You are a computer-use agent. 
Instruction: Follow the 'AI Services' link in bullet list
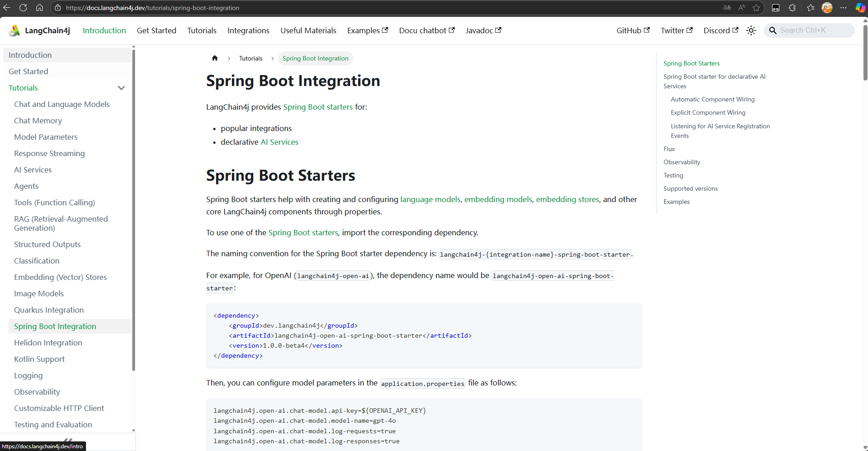point(279,142)
